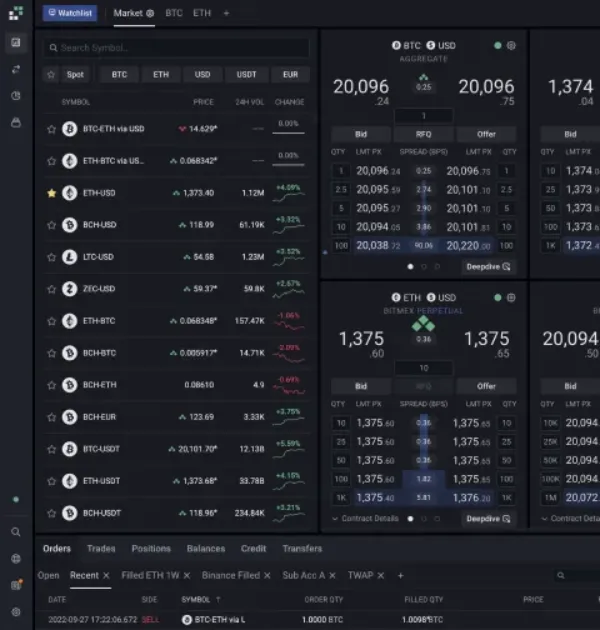Open the pie chart analytics sidebar icon
Screen dimensions: 600x630
(x=16, y=96)
